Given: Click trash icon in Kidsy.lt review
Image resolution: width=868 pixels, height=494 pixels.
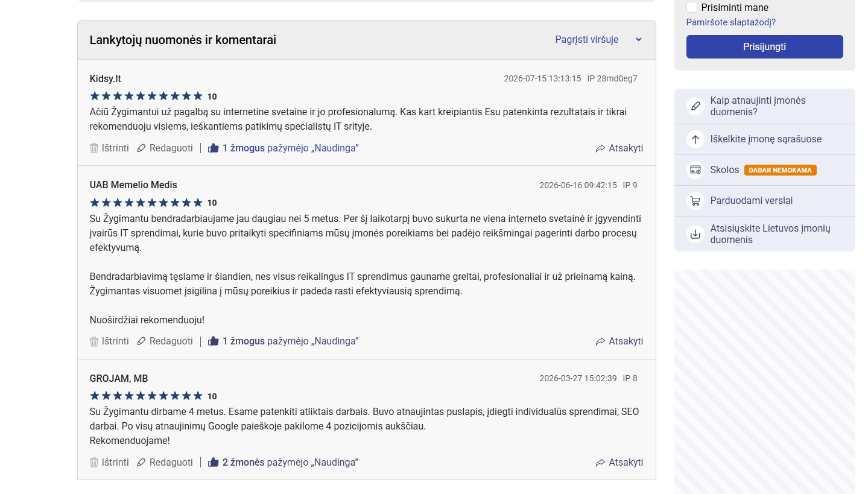Looking at the screenshot, I should (94, 148).
